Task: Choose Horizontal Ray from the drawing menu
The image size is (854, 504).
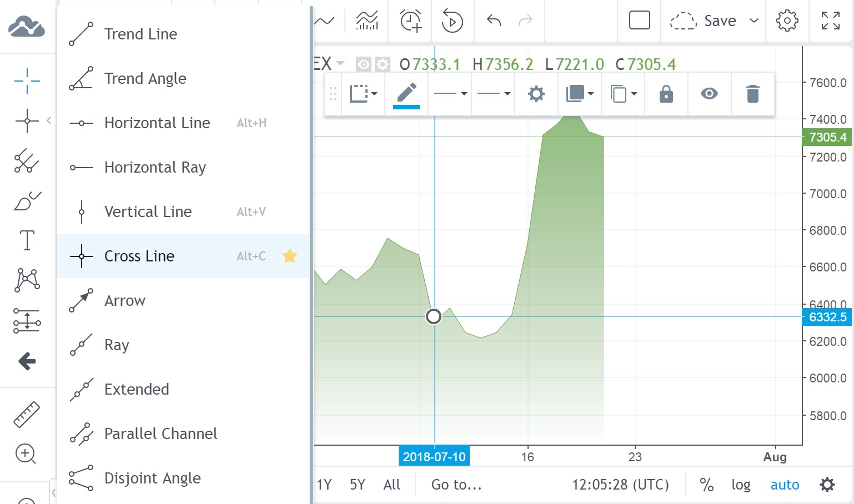Action: pyautogui.click(x=155, y=167)
